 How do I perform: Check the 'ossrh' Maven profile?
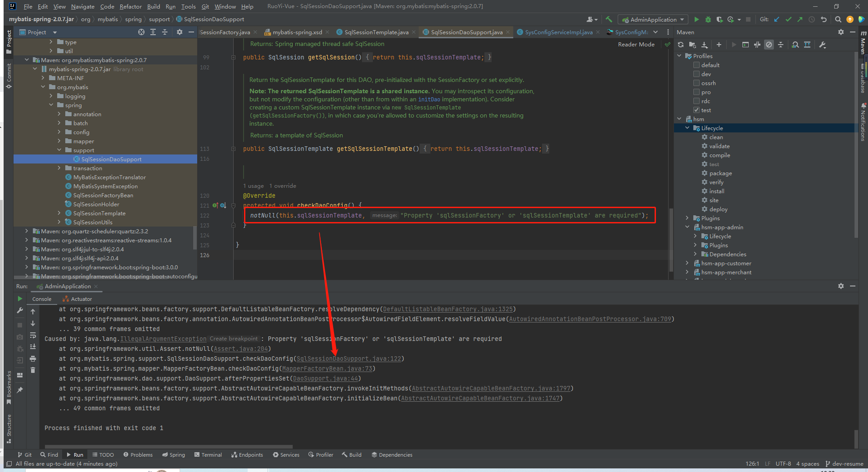coord(696,83)
